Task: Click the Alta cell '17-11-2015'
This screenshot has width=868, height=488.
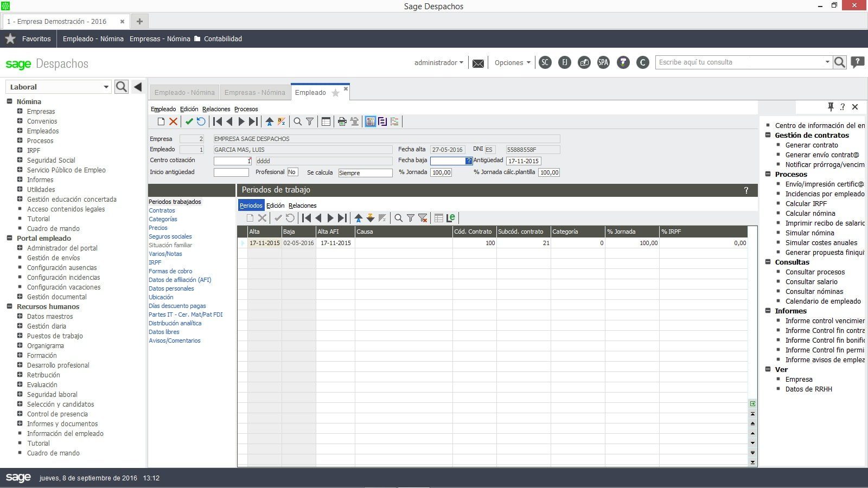Action: pos(265,243)
